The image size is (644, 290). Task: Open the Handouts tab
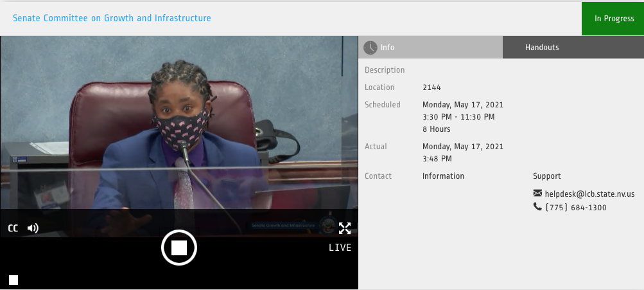tap(573, 48)
